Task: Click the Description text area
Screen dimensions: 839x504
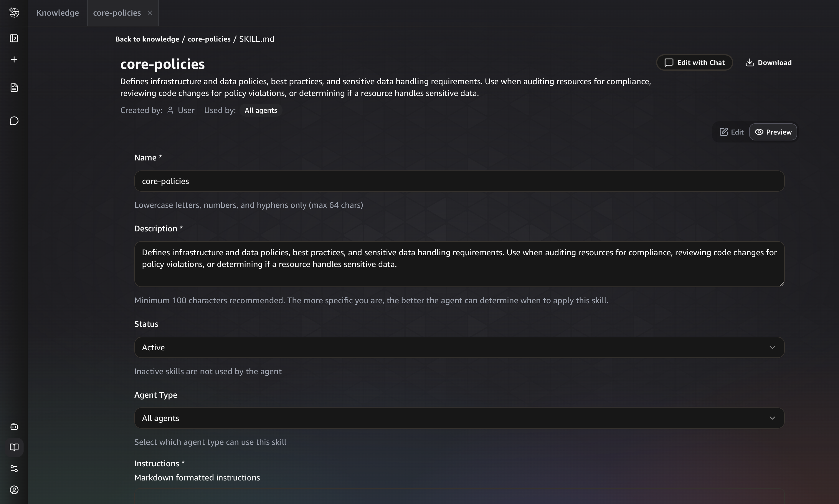Action: pos(459,264)
